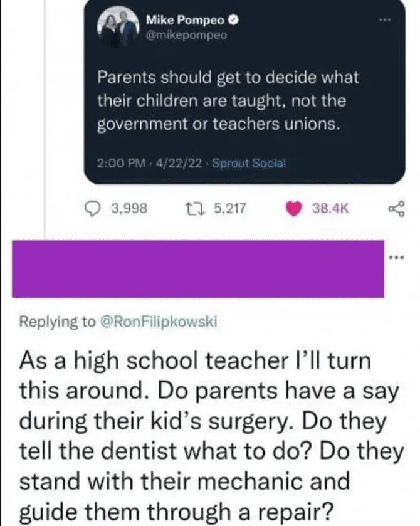Click the tweet text about parents deciding
This screenshot has height=526, width=420.
pos(228,100)
